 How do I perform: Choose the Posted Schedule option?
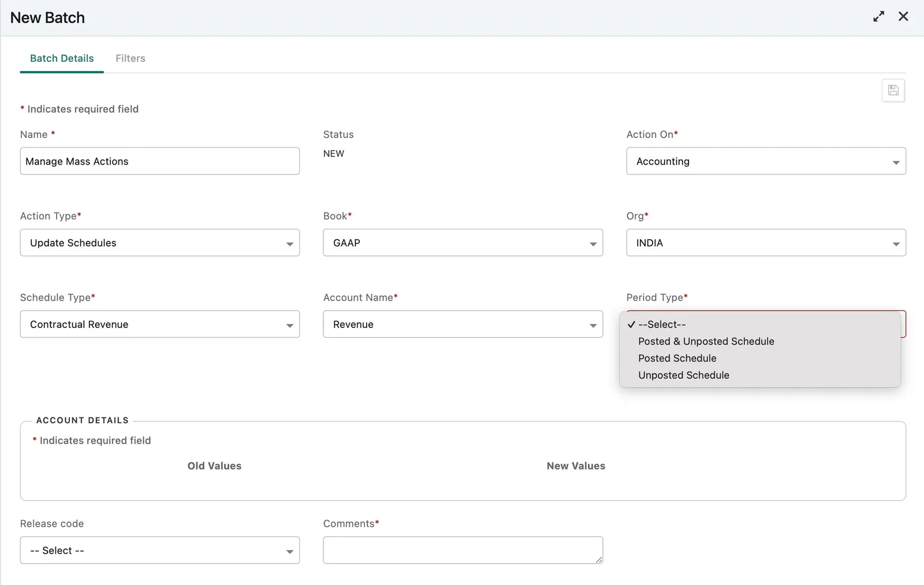pyautogui.click(x=759, y=358)
